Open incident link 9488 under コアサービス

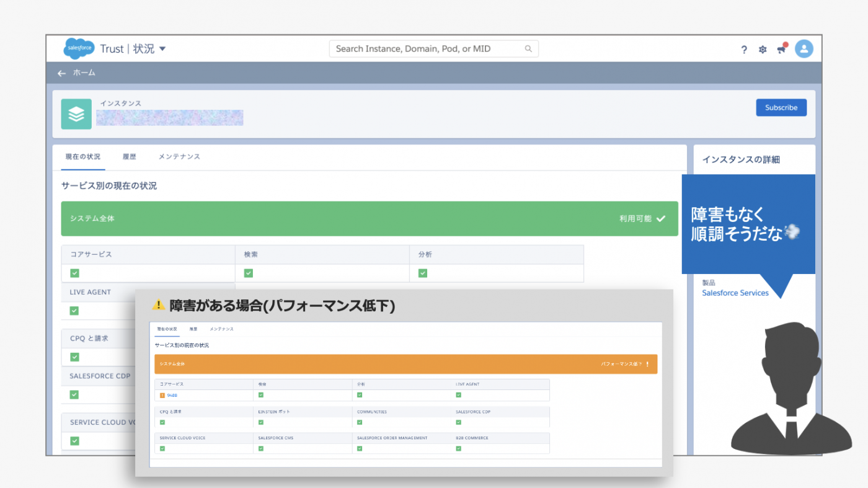coord(172,395)
